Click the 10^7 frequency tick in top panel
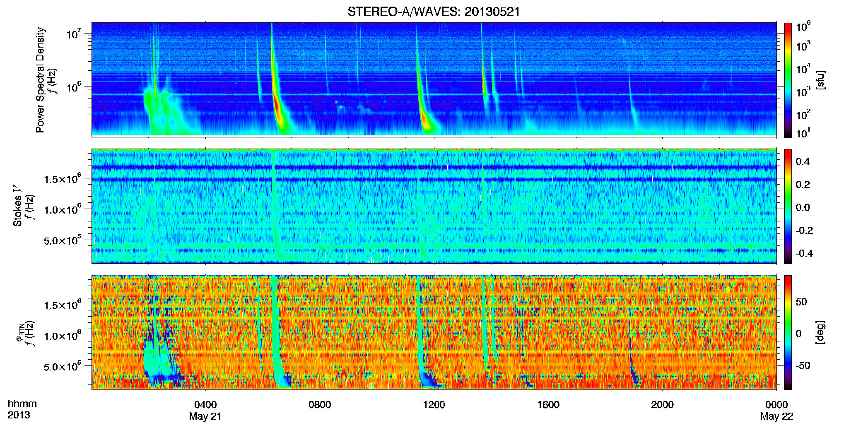 click(x=73, y=33)
